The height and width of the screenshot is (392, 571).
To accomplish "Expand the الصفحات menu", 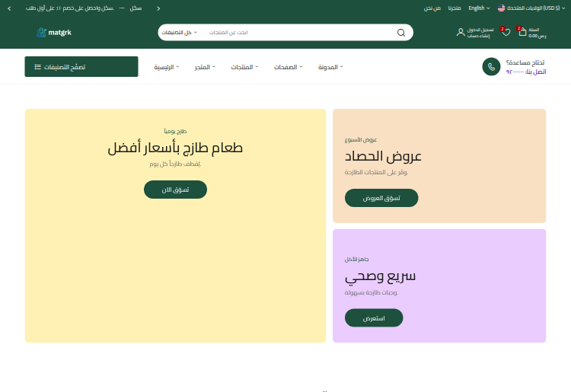I will tap(288, 67).
